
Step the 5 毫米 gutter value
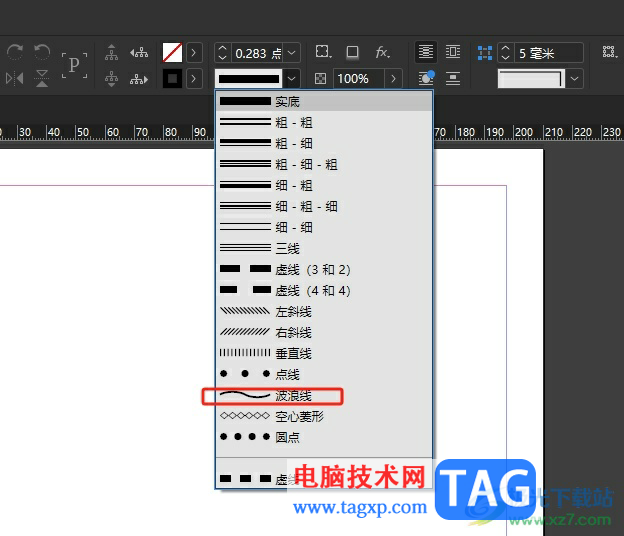click(x=505, y=53)
